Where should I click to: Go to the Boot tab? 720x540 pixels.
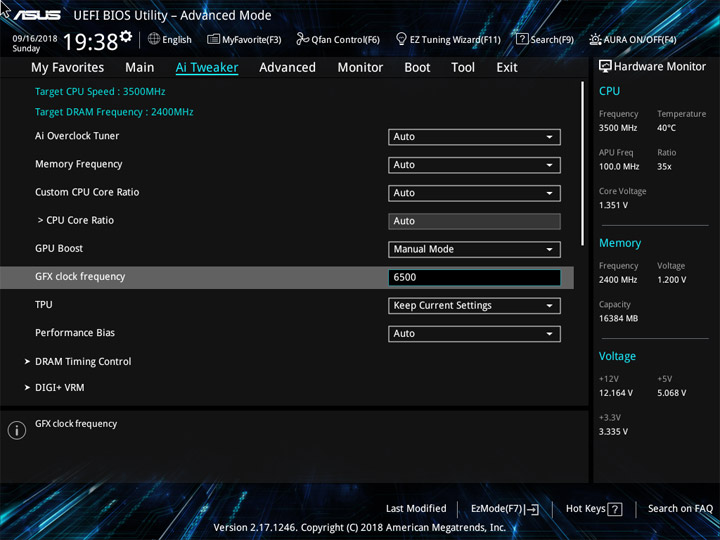(x=417, y=68)
